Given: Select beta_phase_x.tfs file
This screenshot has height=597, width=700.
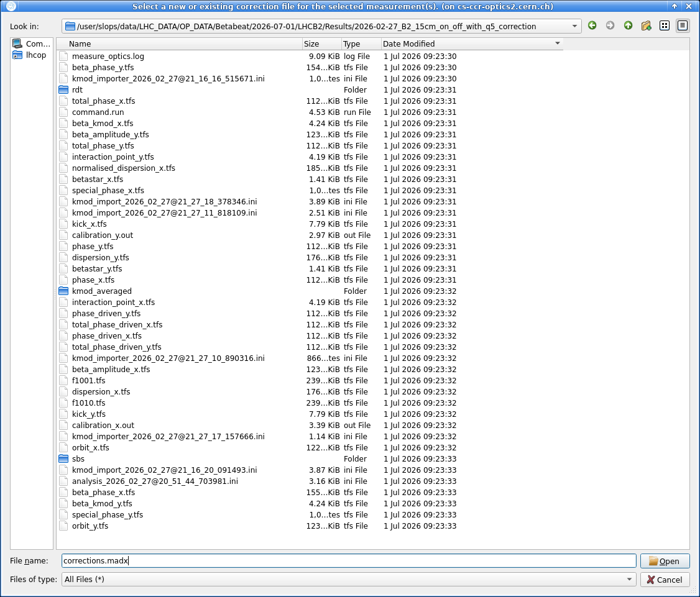Looking at the screenshot, I should point(104,492).
